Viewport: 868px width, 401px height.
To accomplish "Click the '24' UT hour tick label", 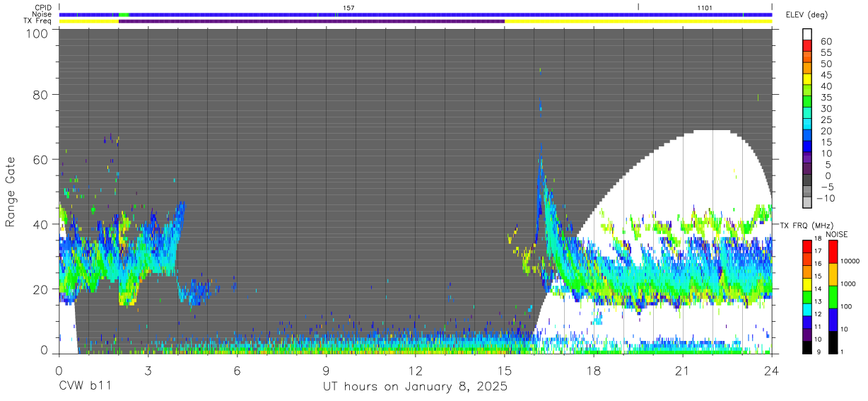I will point(772,370).
